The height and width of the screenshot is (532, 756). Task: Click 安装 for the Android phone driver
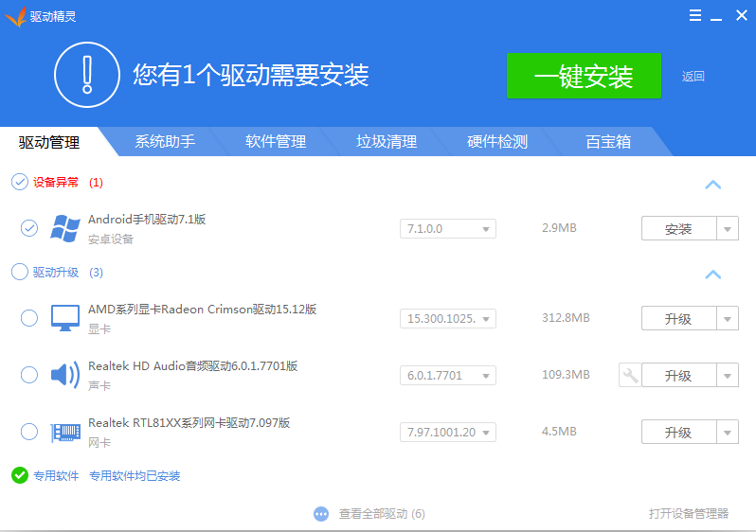click(679, 228)
